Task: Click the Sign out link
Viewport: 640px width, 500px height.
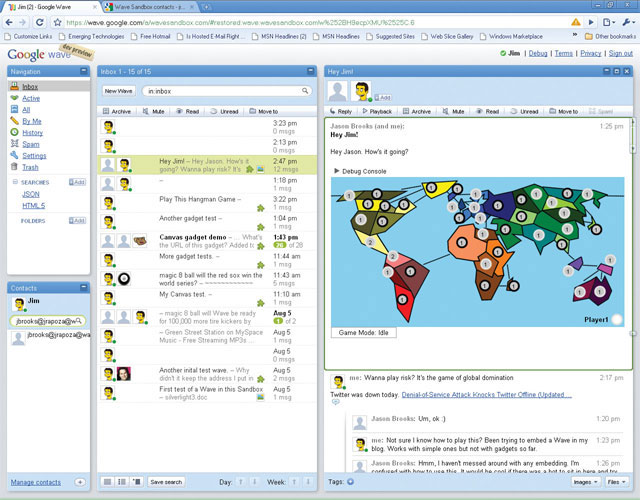Action: coord(620,53)
